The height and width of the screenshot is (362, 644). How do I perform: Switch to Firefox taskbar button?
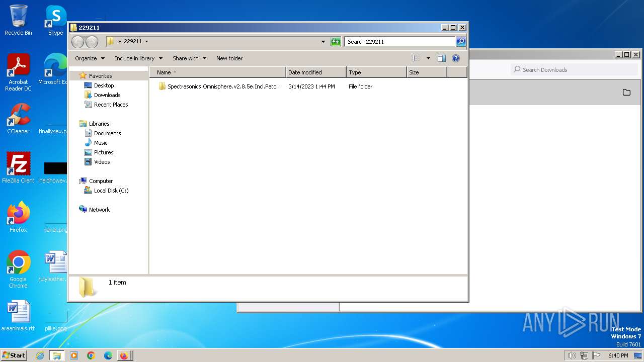click(x=124, y=355)
